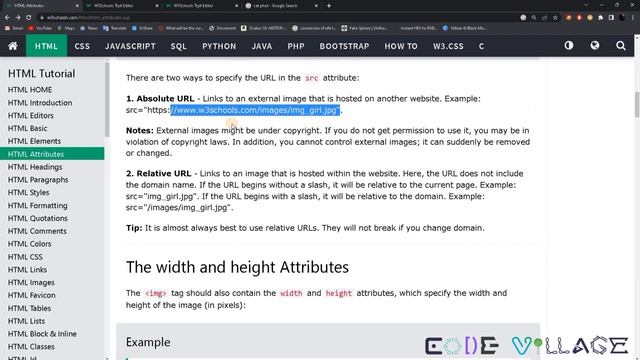The image size is (640, 360).
Task: Open HTML Elements in the sidebar
Action: [52, 141]
